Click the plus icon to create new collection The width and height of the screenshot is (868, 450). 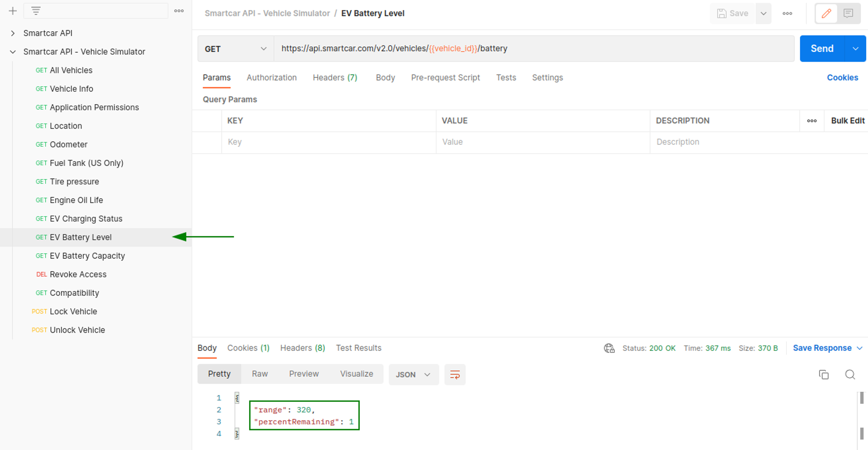tap(13, 11)
